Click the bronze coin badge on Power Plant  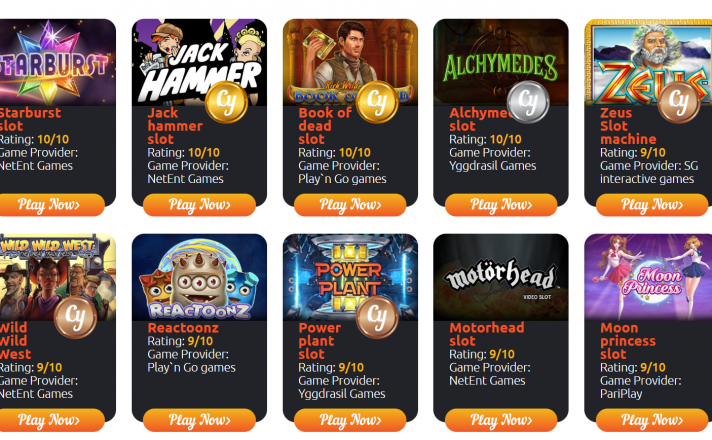point(377,317)
